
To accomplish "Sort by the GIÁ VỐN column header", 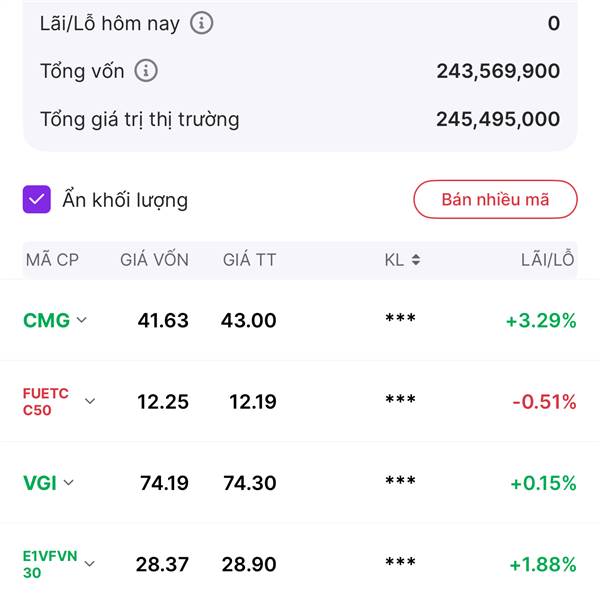I will tap(154, 260).
